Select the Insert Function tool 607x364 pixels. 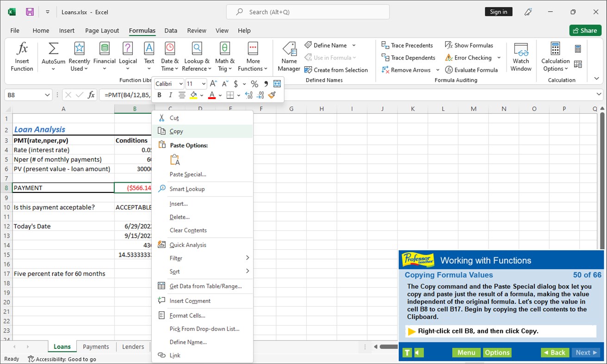[22, 56]
